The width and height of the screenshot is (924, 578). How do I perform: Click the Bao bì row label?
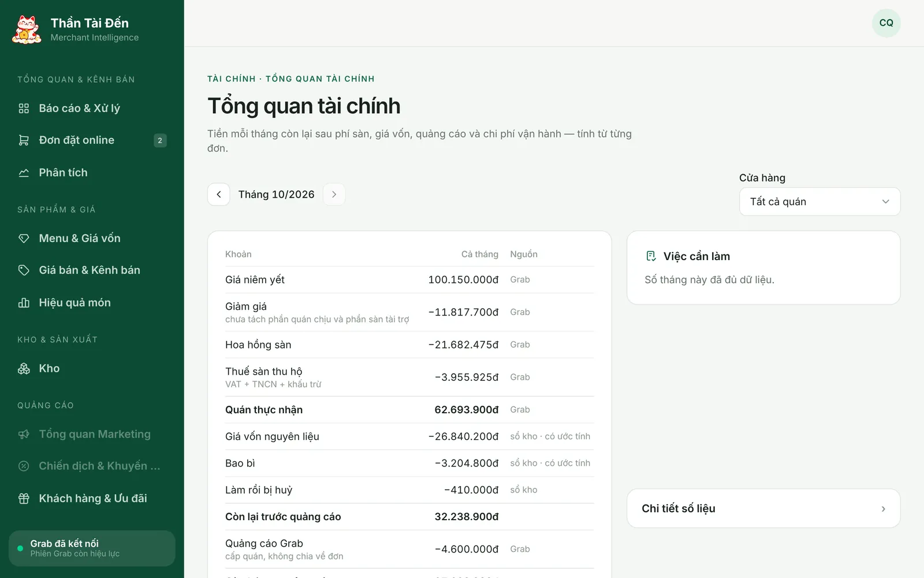pos(240,463)
